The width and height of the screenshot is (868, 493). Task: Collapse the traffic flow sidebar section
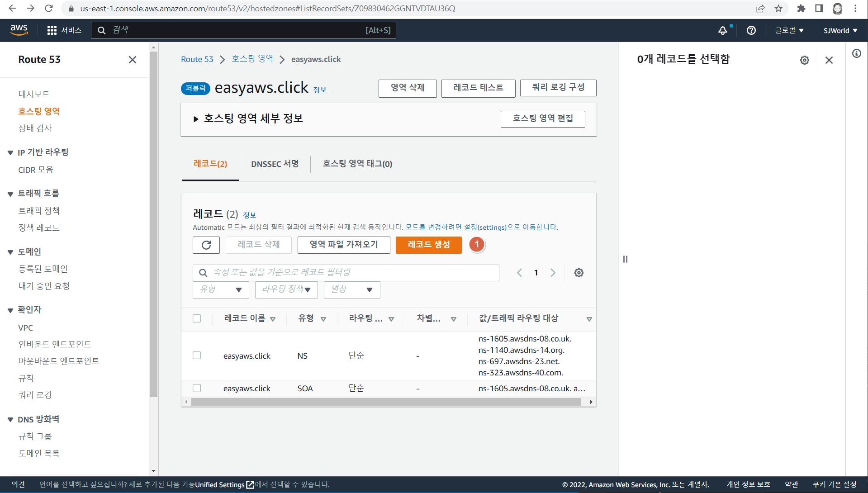click(10, 194)
